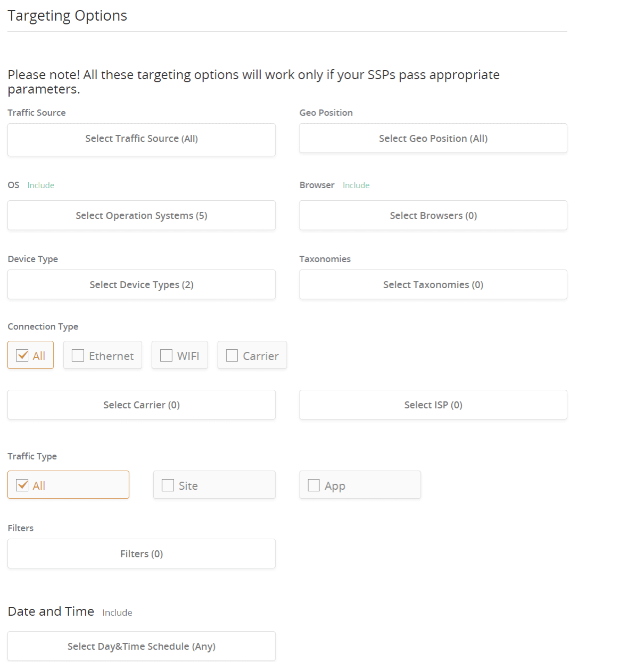Viewport: 644px width, 662px height.
Task: Open the Select Device Types picker
Action: 141,284
